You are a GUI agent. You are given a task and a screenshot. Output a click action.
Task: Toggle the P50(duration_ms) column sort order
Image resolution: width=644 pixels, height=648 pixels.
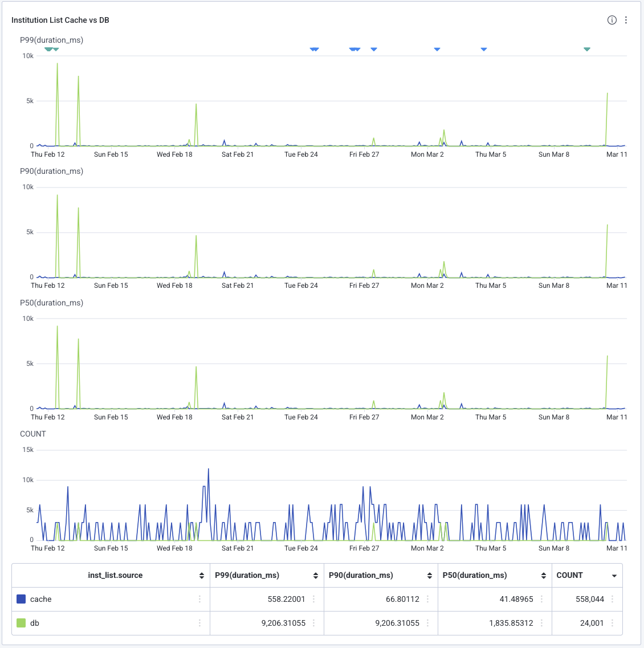pyautogui.click(x=543, y=575)
